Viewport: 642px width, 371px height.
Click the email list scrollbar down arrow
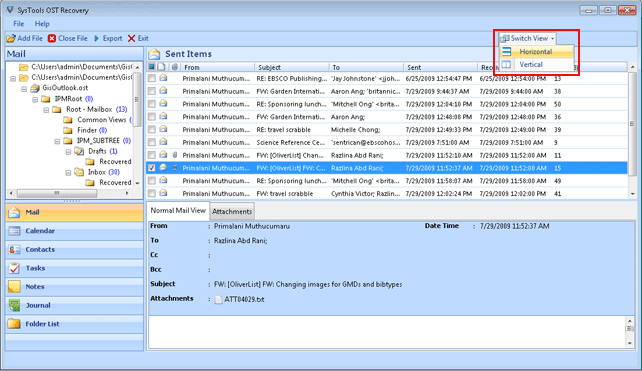pyautogui.click(x=633, y=194)
